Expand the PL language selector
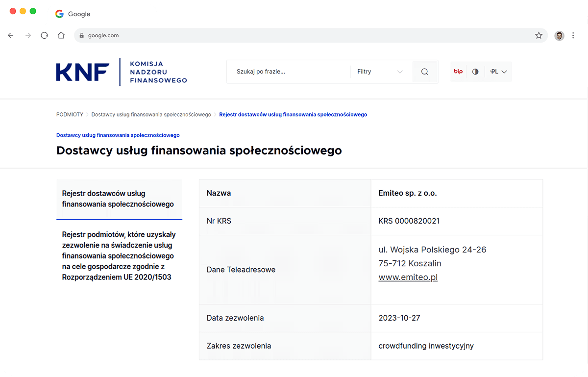 point(497,71)
